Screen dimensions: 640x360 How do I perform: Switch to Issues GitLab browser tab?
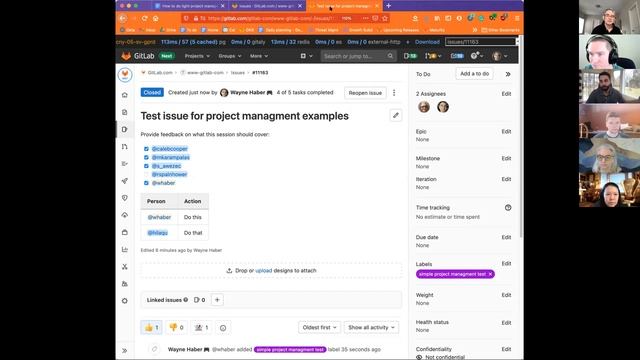(266, 6)
